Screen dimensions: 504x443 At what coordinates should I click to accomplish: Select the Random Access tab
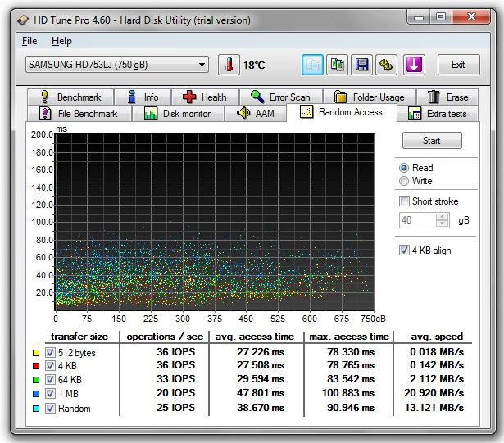[x=342, y=112]
